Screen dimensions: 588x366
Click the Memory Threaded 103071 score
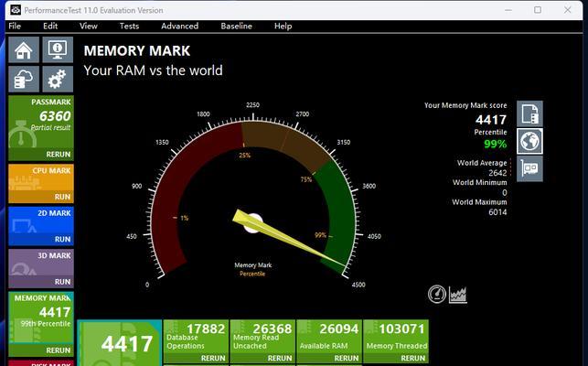pyautogui.click(x=401, y=328)
